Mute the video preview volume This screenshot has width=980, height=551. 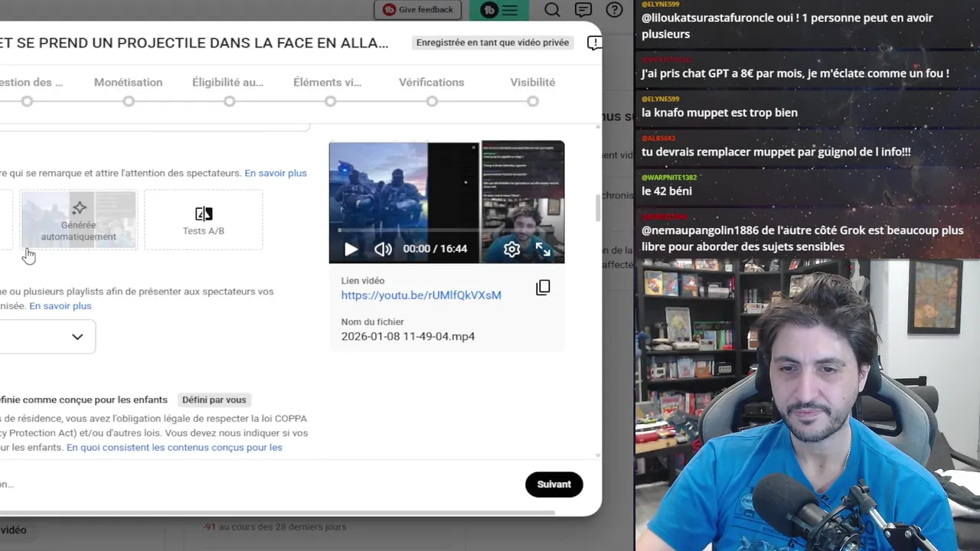coord(383,249)
